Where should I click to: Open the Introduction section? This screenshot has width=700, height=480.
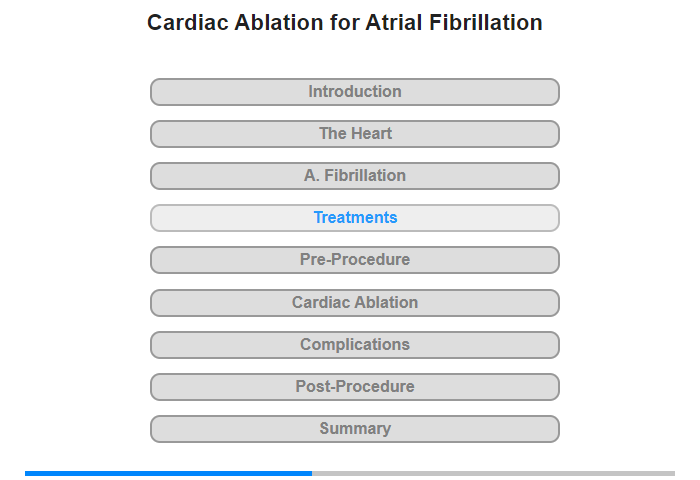click(354, 92)
